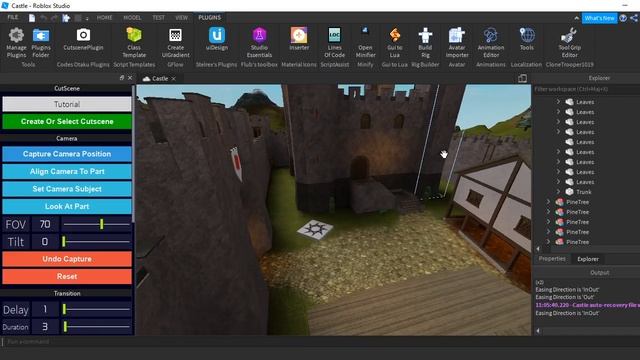
Task: Click the Delay slider handle
Action: (x=64, y=309)
